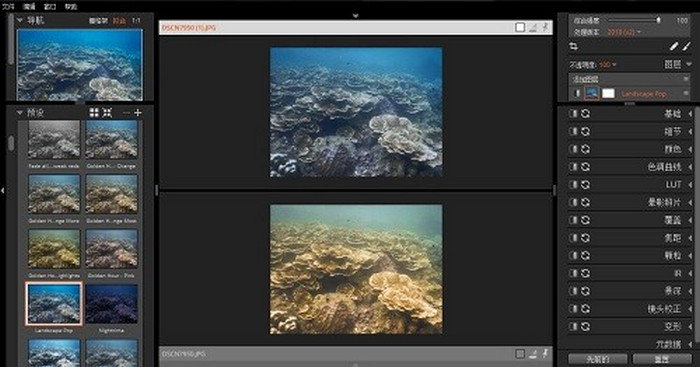The width and height of the screenshot is (700, 367).
Task: Click the crop and rotate tool icon
Action: point(574,46)
